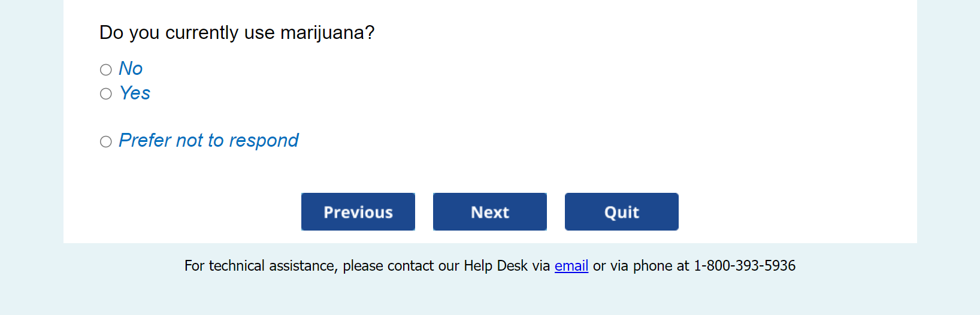Select the "Yes" radio button circle
The image size is (980, 315).
(x=106, y=94)
